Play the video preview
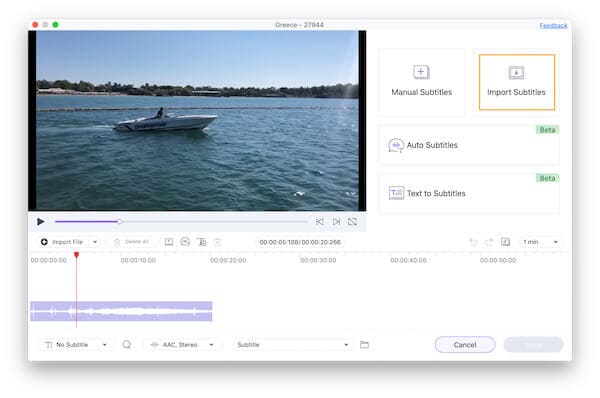Viewport: 600px width, 398px height. coord(41,222)
